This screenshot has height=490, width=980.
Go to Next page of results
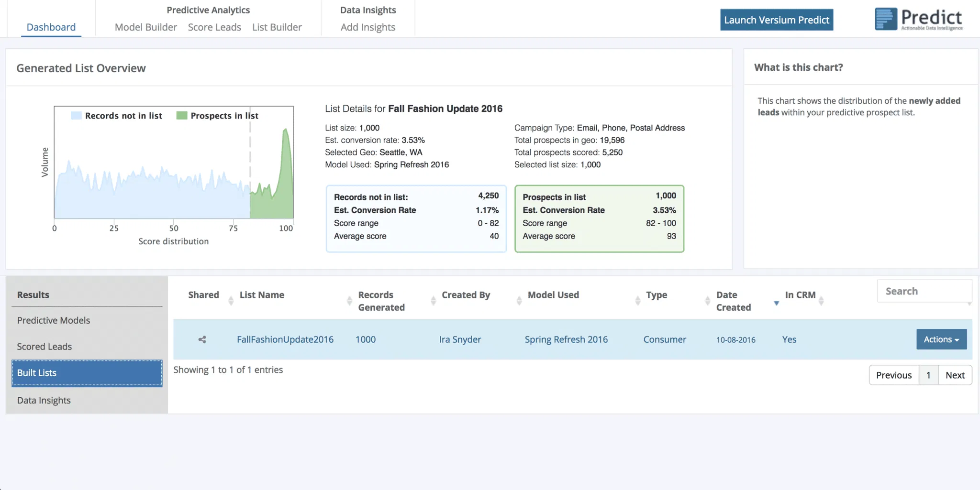tap(955, 375)
